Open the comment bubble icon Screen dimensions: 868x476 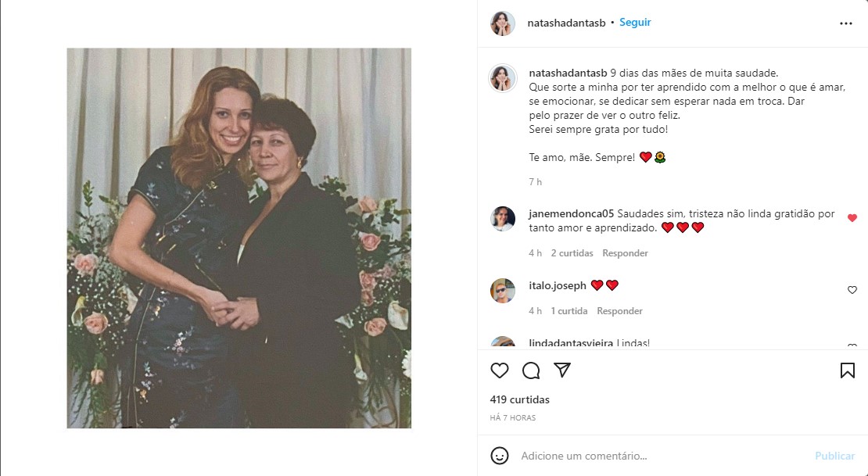(x=531, y=370)
